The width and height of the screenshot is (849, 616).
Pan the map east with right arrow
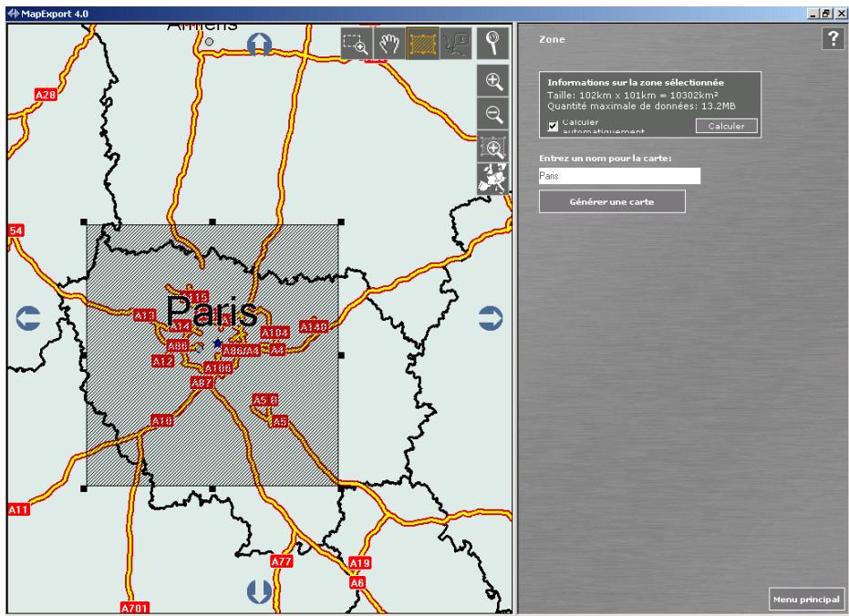491,318
